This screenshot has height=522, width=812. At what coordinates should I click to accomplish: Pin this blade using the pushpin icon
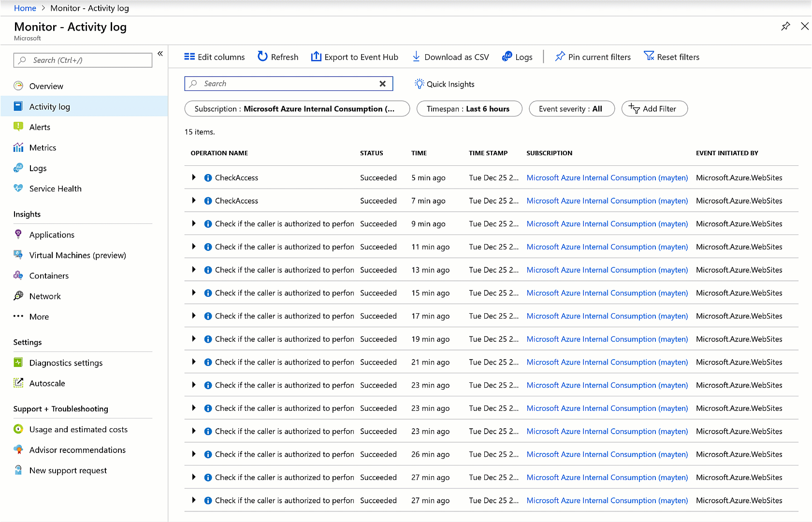[x=785, y=27]
